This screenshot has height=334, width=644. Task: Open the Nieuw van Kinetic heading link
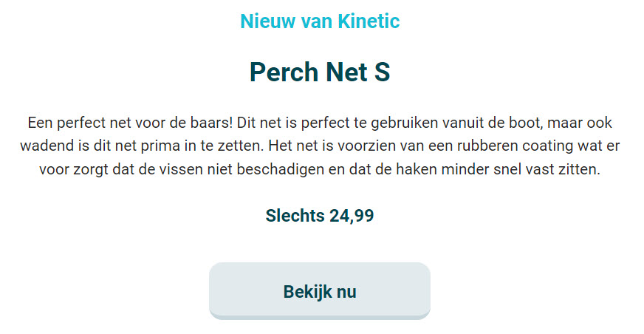point(320,21)
